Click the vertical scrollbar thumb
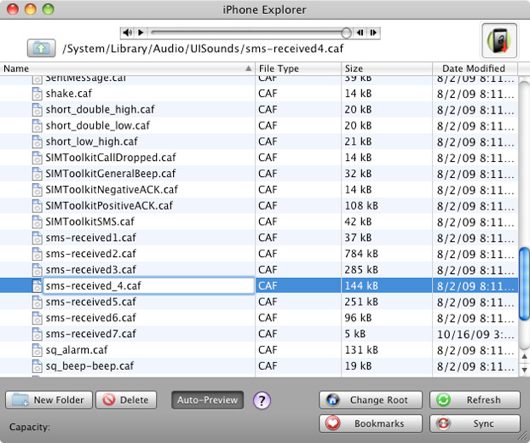 click(x=524, y=284)
